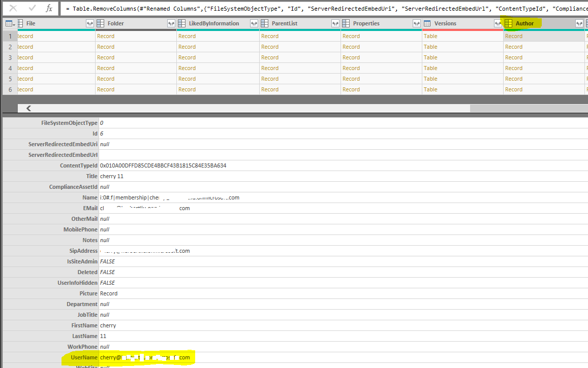The image size is (588, 368).
Task: Cancel the formula edit with the X icon
Action: 13,8
